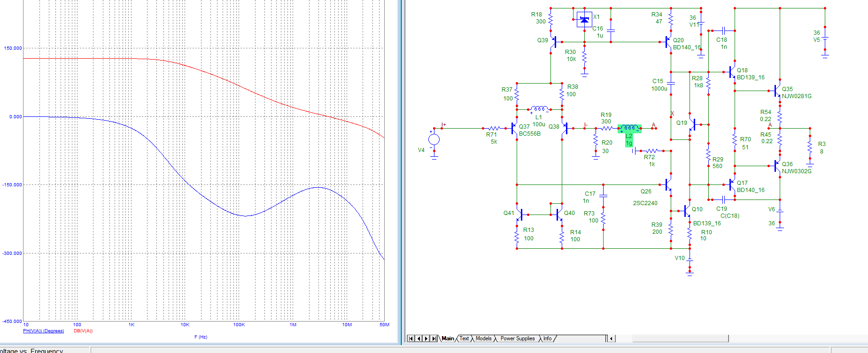The width and height of the screenshot is (868, 353).
Task: Select the V4 voltage source symbol
Action: pyautogui.click(x=434, y=139)
